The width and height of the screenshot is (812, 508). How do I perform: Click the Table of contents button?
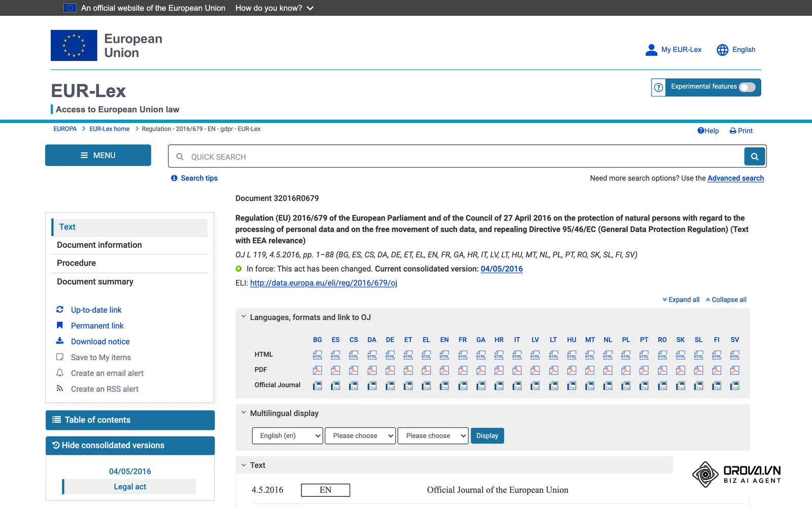click(x=130, y=420)
